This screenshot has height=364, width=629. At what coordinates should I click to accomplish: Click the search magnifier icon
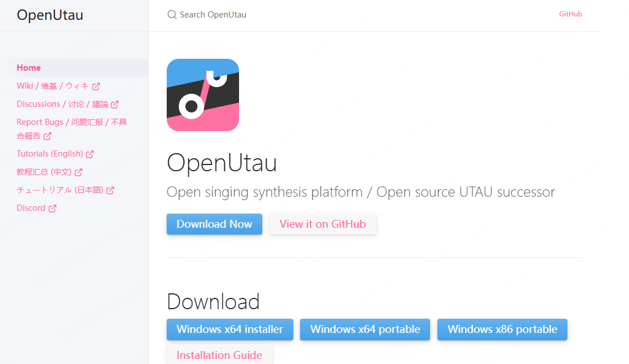click(x=172, y=15)
